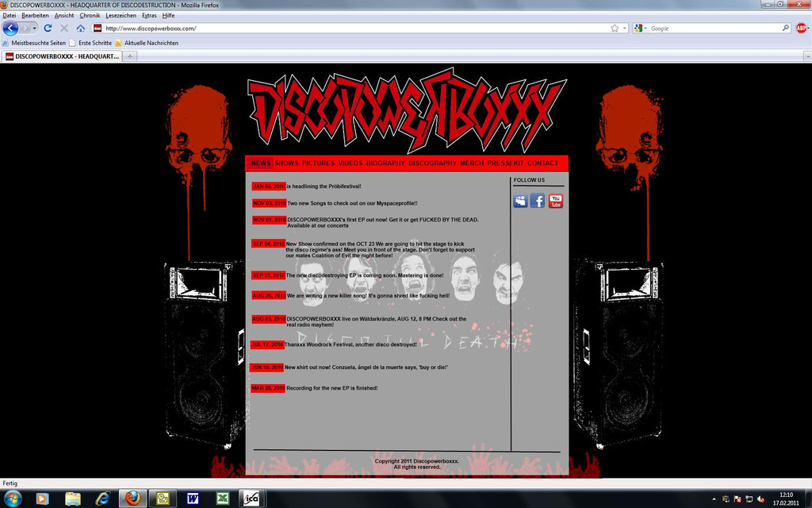Click the volume icon in system tray
The width and height of the screenshot is (812, 508).
[x=761, y=498]
